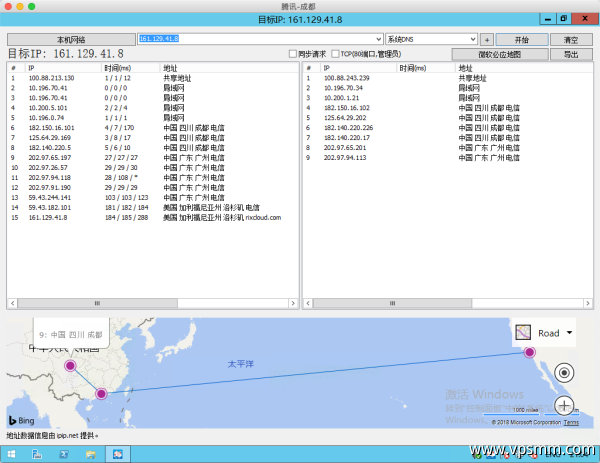Click the plus button next to DNS

tap(487, 39)
